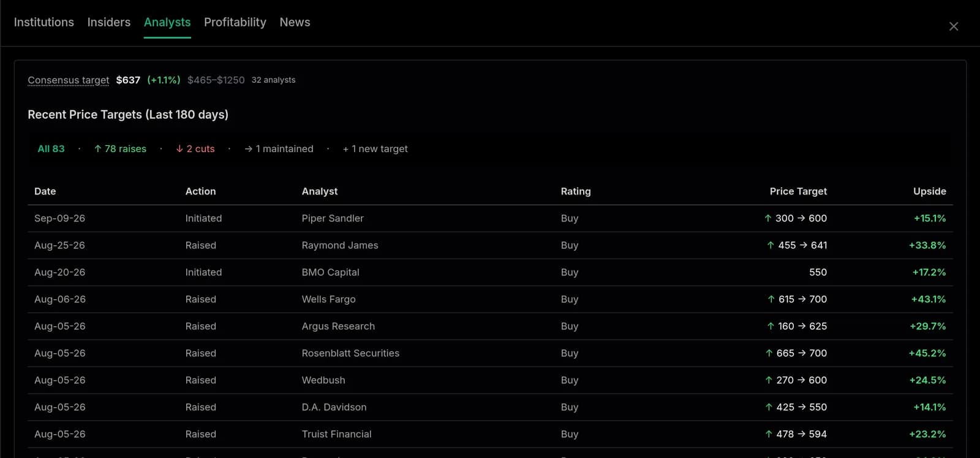Click the Raised action for Wells Fargo
This screenshot has width=980, height=458.
point(201,299)
